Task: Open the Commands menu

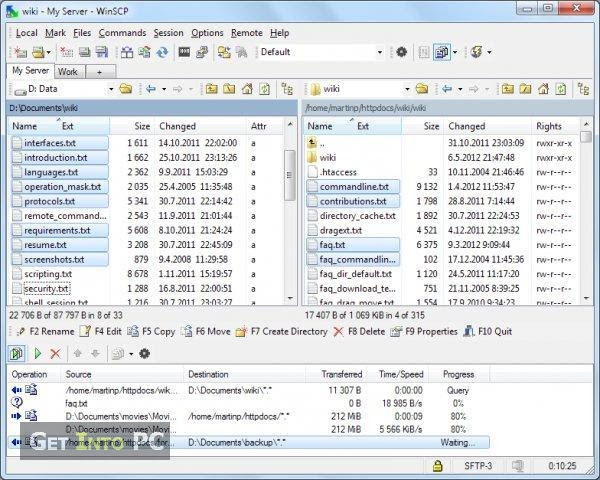Action: (x=122, y=33)
